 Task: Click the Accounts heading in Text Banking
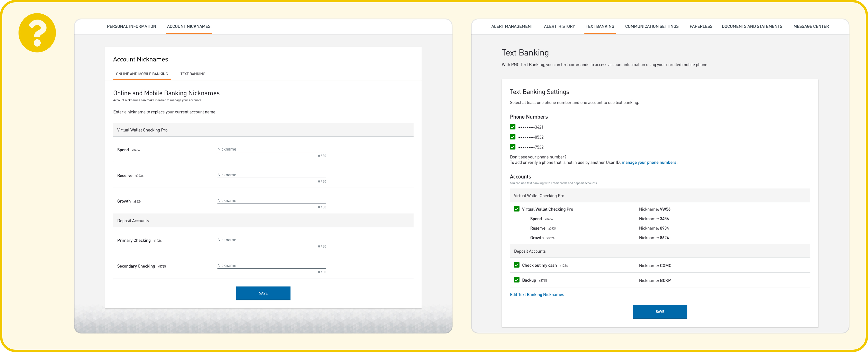tap(520, 177)
